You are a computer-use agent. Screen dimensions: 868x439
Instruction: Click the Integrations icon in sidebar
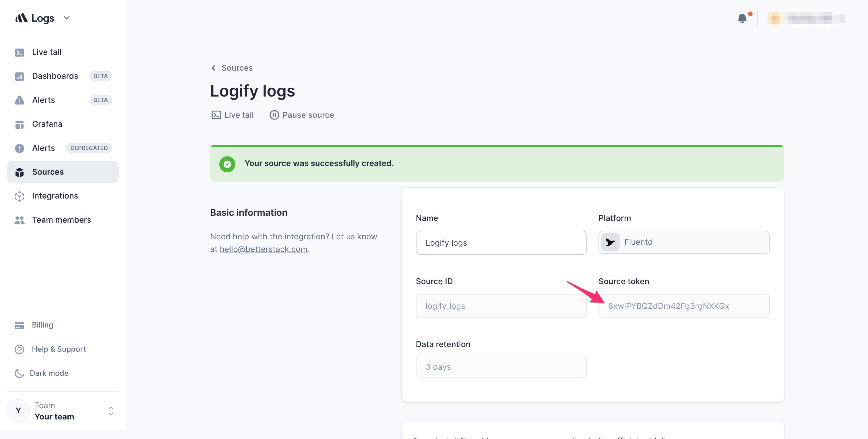click(x=20, y=195)
